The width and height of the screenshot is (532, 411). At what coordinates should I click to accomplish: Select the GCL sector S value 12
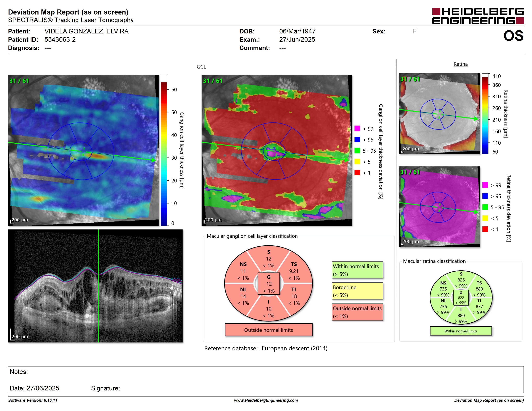(268, 258)
